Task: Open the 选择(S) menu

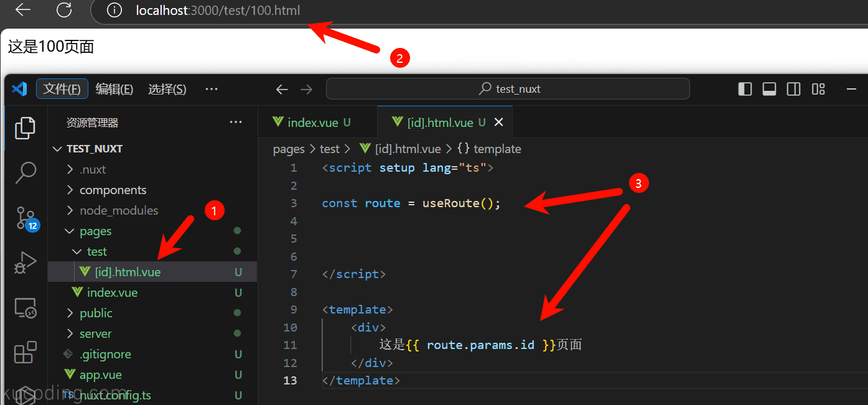Action: point(167,89)
